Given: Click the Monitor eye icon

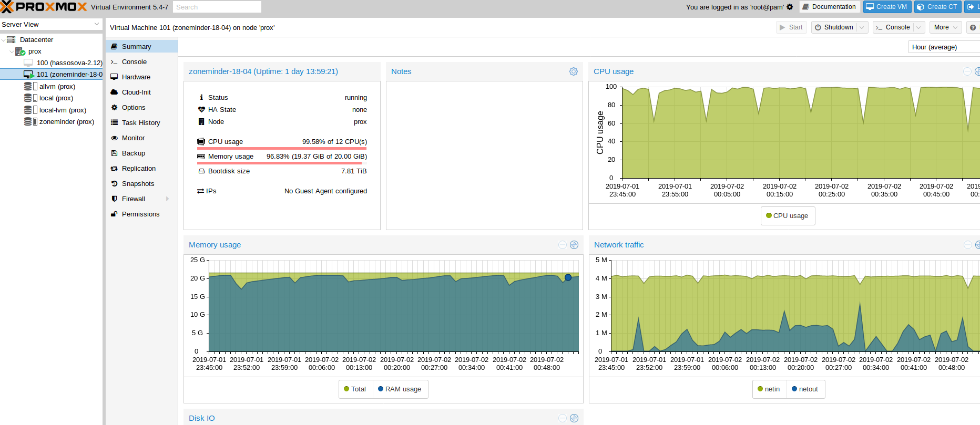Looking at the screenshot, I should pyautogui.click(x=114, y=138).
